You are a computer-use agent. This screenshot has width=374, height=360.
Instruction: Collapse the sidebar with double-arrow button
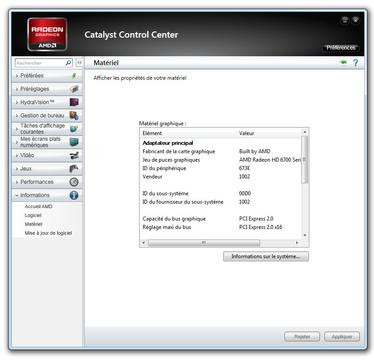pyautogui.click(x=79, y=62)
